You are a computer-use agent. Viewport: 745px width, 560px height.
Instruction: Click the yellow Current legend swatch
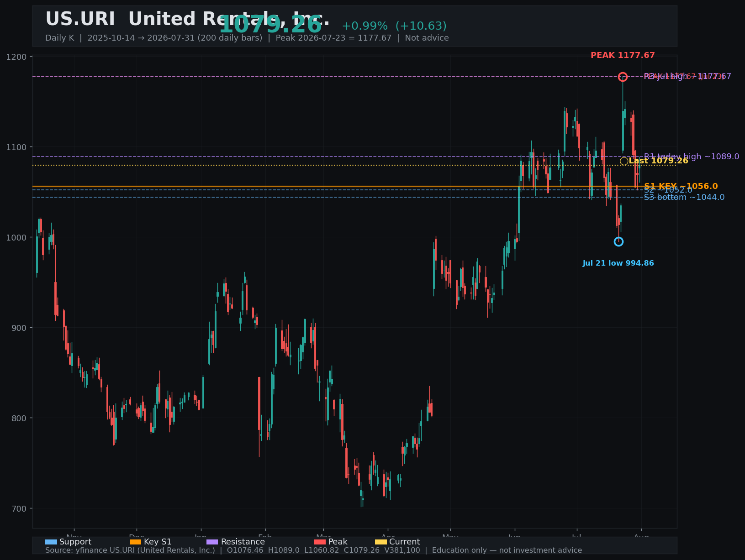(x=381, y=542)
